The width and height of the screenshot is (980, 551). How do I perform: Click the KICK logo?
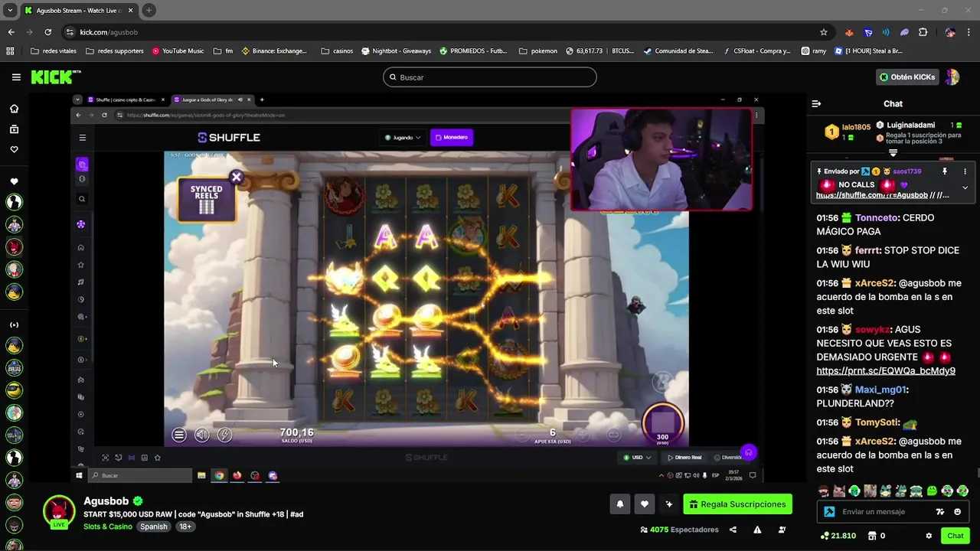click(x=55, y=77)
